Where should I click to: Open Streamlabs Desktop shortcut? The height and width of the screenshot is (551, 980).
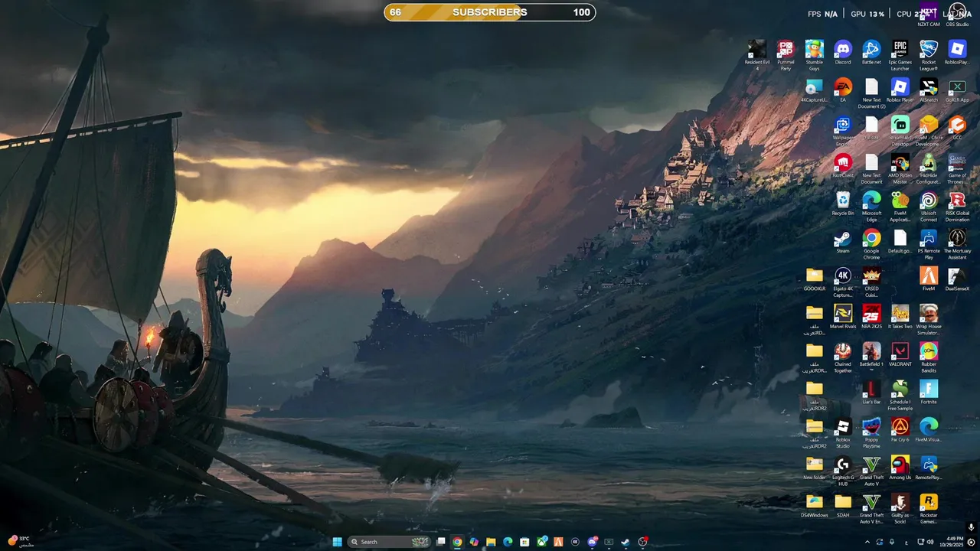(900, 131)
